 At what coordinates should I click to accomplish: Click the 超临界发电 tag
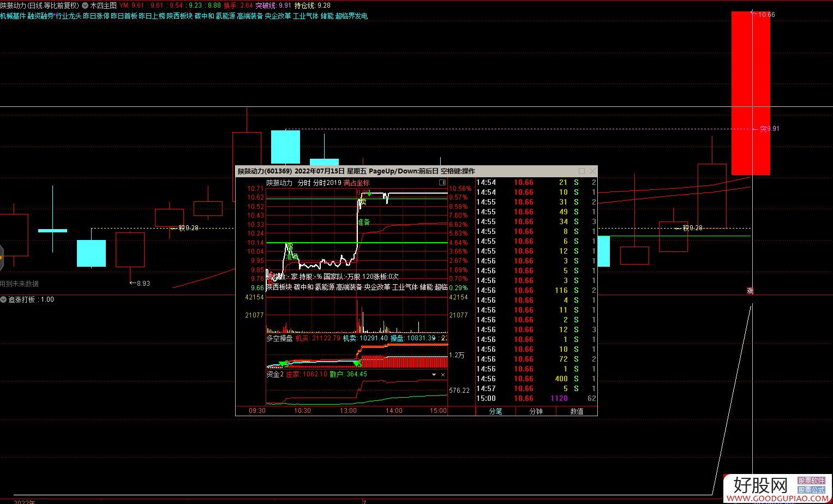pos(351,16)
